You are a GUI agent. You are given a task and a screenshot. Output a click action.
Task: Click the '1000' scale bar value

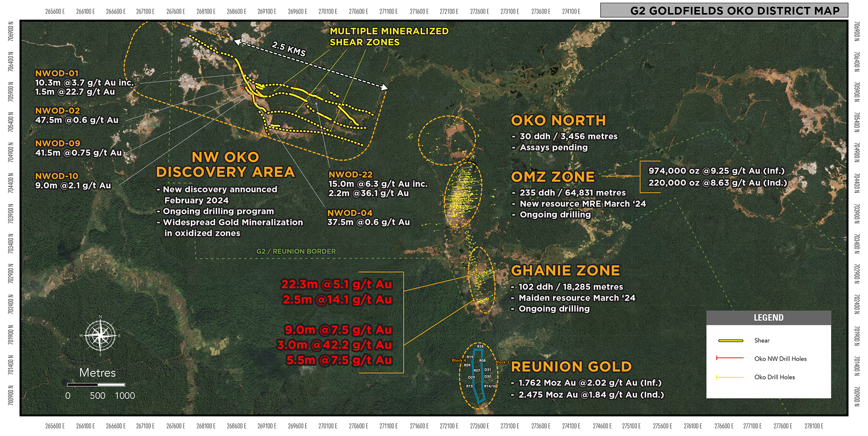(x=125, y=396)
